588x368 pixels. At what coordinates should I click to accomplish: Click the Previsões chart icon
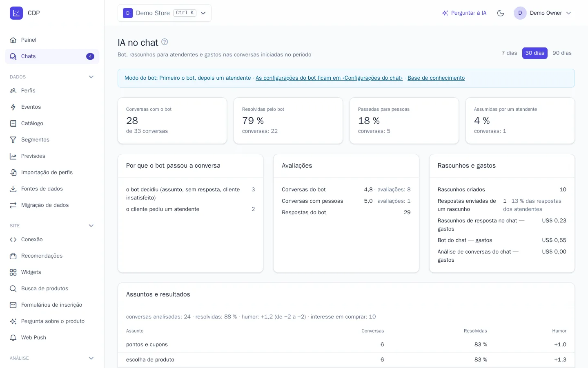(x=13, y=156)
